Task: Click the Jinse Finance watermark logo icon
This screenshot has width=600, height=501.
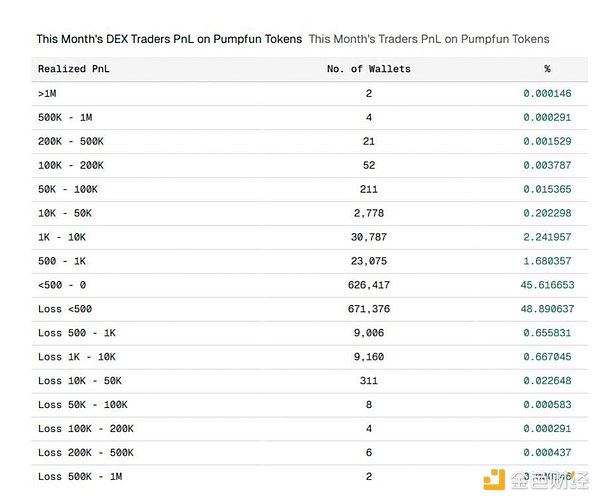Action: coord(494,480)
